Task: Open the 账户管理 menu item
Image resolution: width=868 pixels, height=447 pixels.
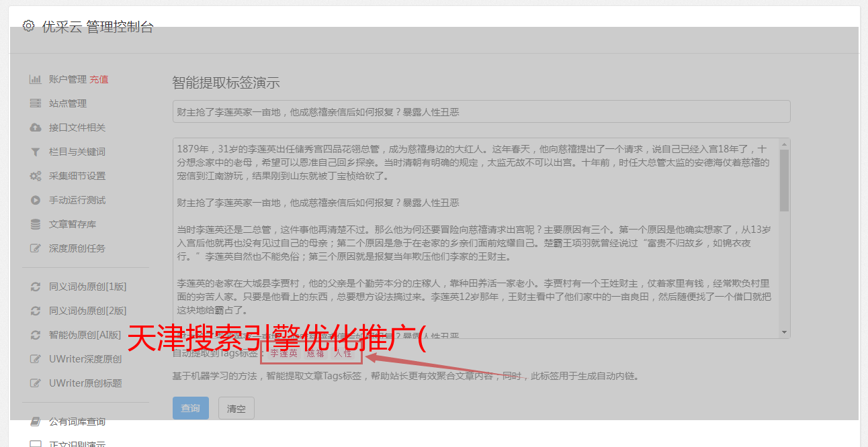Action: [68, 79]
